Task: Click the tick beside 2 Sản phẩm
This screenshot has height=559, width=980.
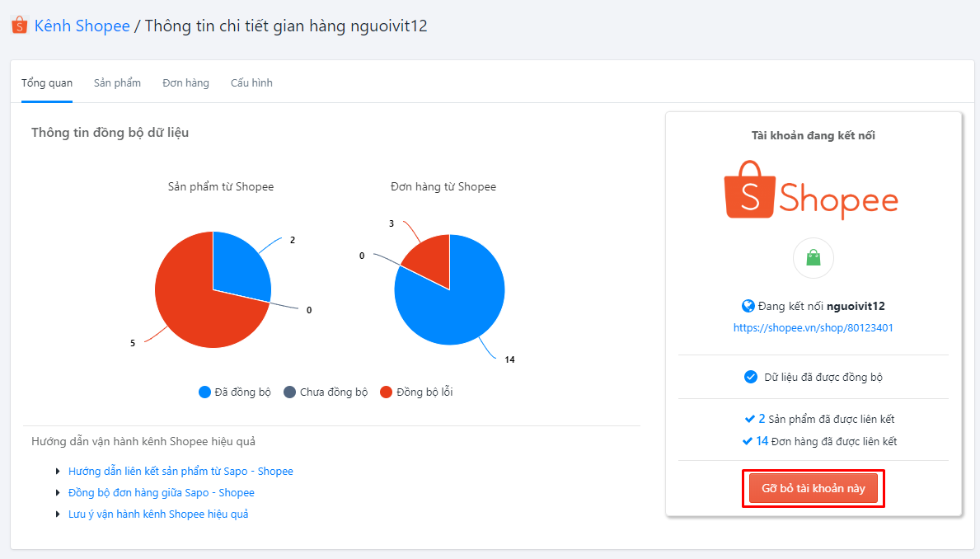Action: point(748,419)
